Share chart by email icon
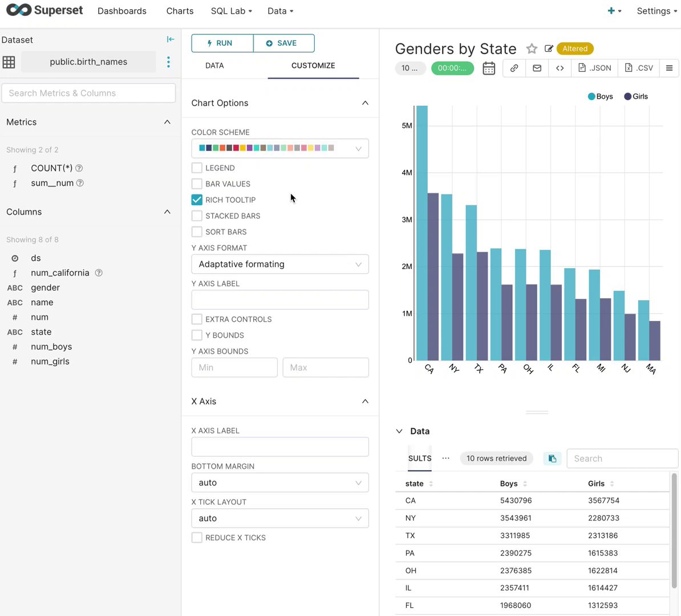Screen dimensions: 681x616 click(x=537, y=68)
